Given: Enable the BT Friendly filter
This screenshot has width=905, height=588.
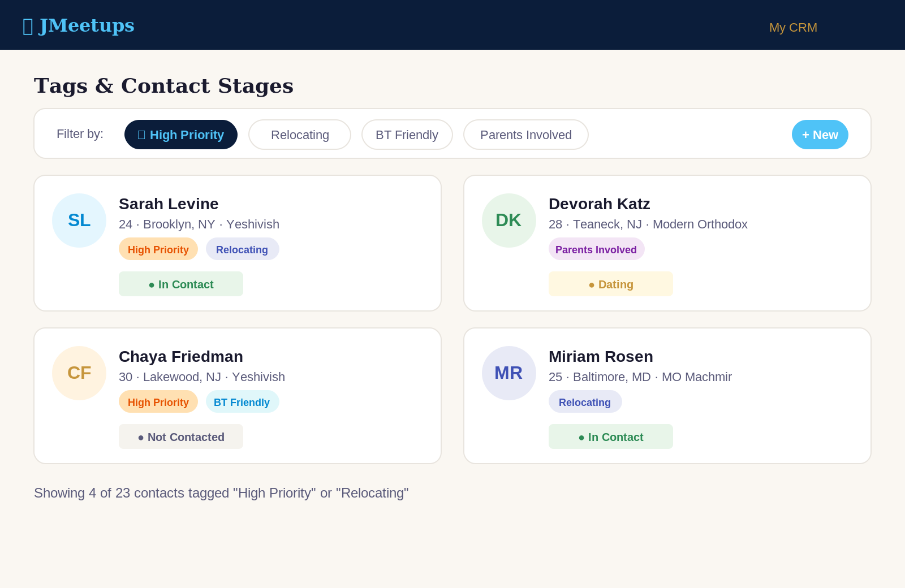Looking at the screenshot, I should [x=407, y=135].
